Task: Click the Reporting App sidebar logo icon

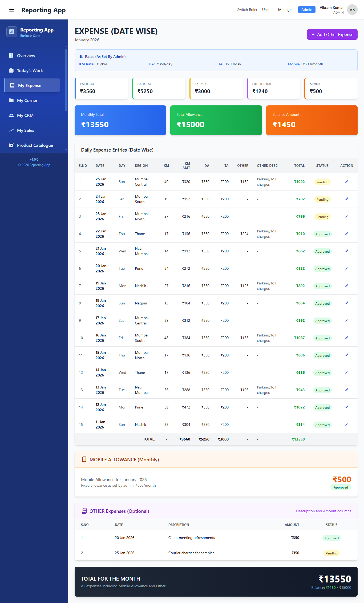Action: (x=12, y=32)
